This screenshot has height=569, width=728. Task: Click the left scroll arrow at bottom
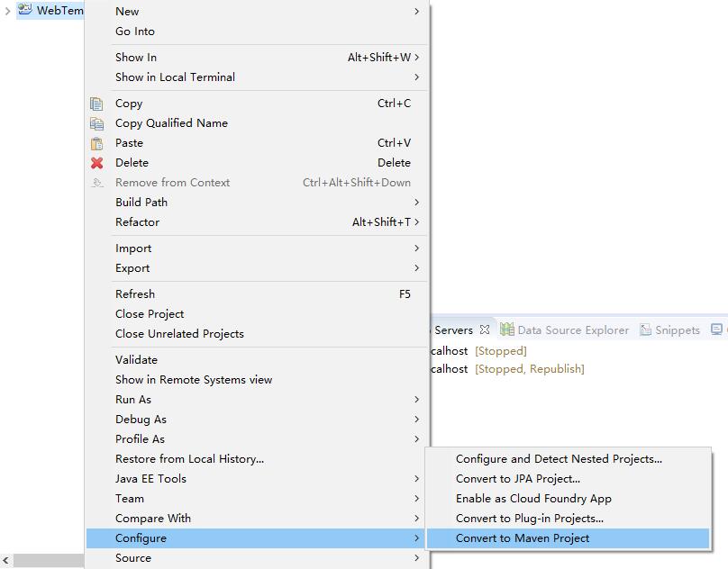pos(5,560)
